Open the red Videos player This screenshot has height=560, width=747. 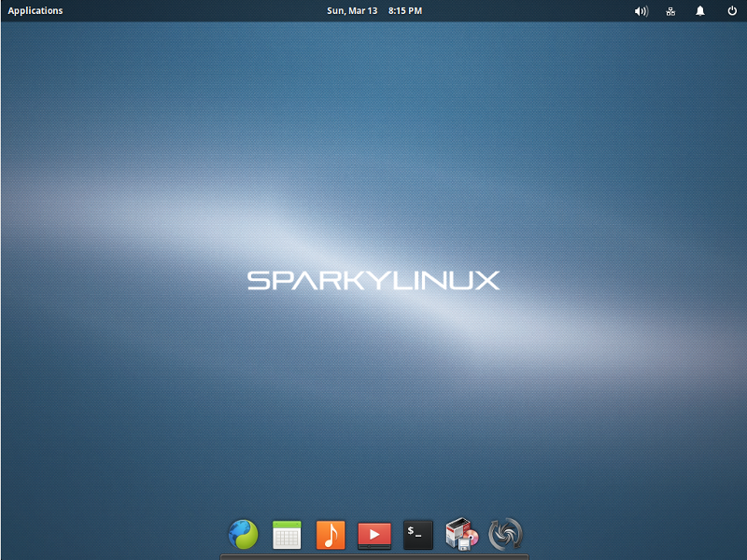374,535
